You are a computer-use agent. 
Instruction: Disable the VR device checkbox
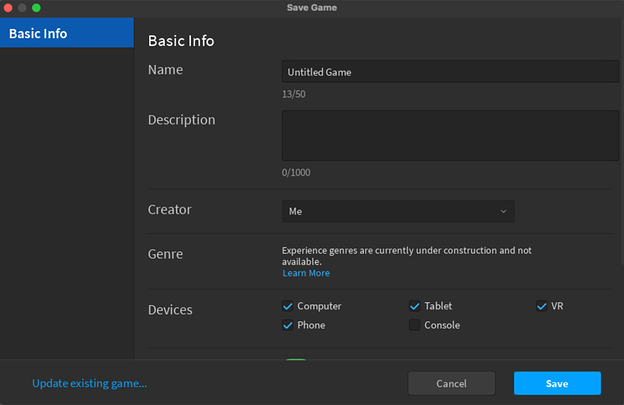coord(542,306)
